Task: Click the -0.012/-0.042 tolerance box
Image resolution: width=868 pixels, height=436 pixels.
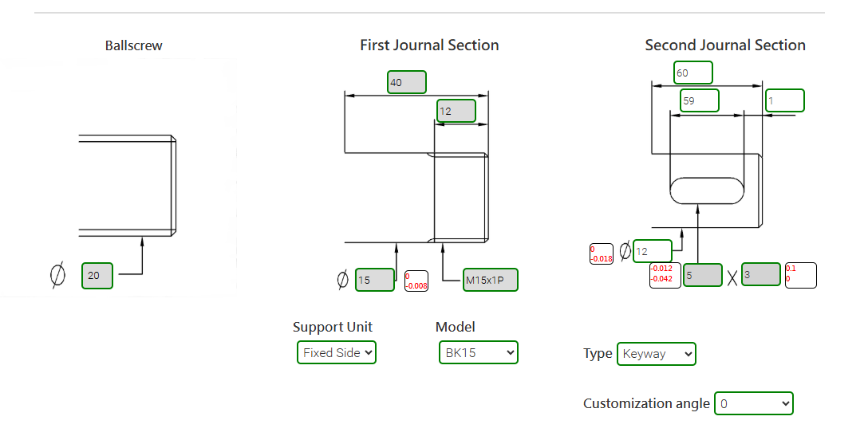Action: [664, 274]
